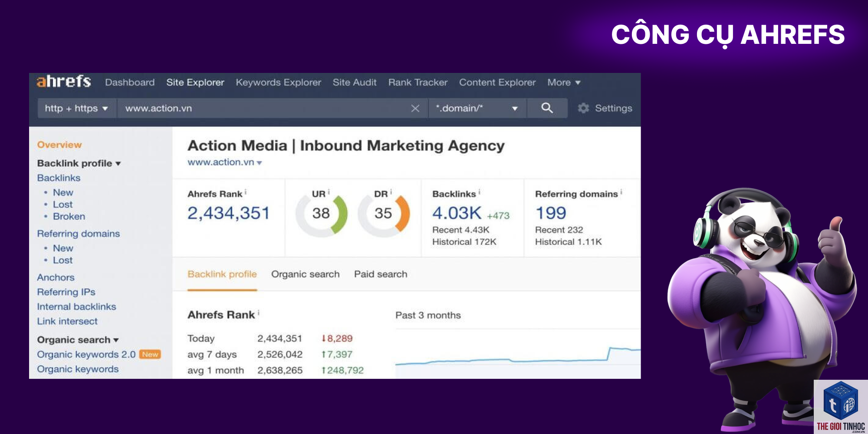Click the Past 3 months chart line
868x434 pixels.
(518, 357)
